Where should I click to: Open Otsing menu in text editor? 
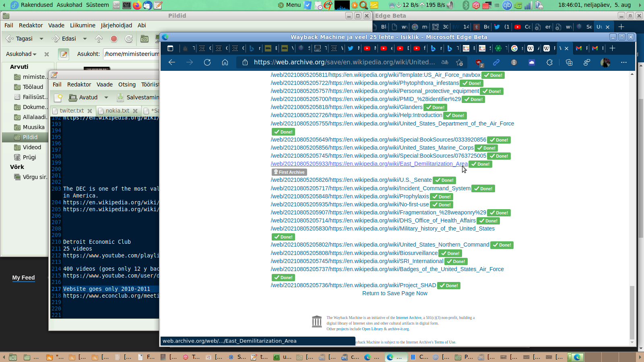[x=127, y=84]
